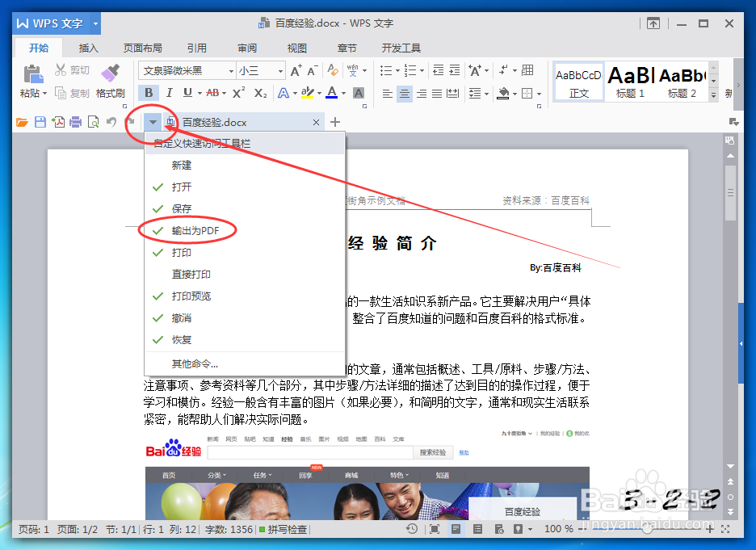
Task: Apply the red font color A
Action: (332, 93)
